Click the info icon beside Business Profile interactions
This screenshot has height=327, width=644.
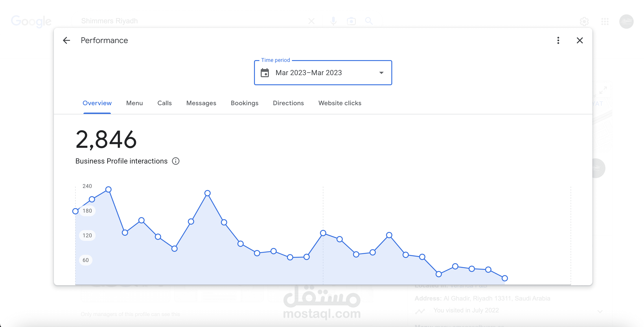pos(175,161)
